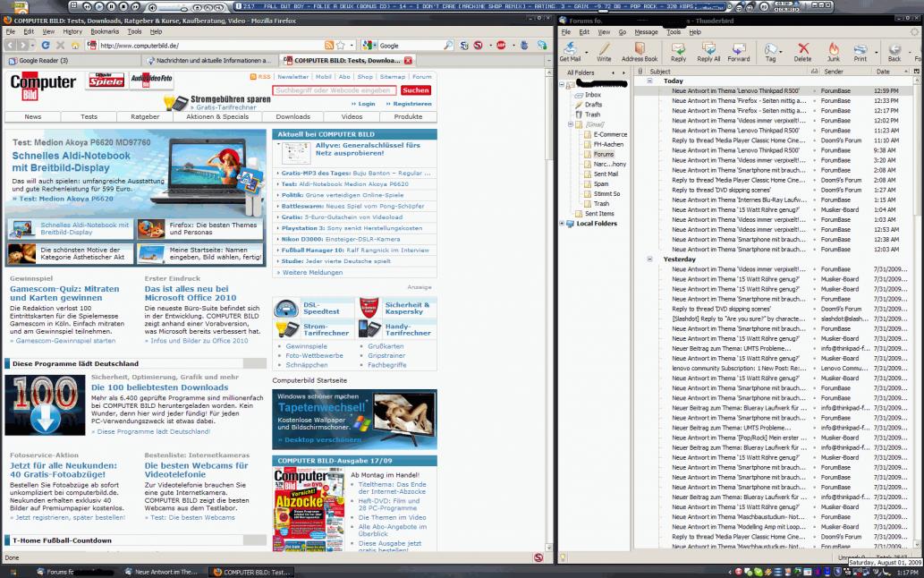Toggle read status of the 12:59 PM message

tap(814, 91)
